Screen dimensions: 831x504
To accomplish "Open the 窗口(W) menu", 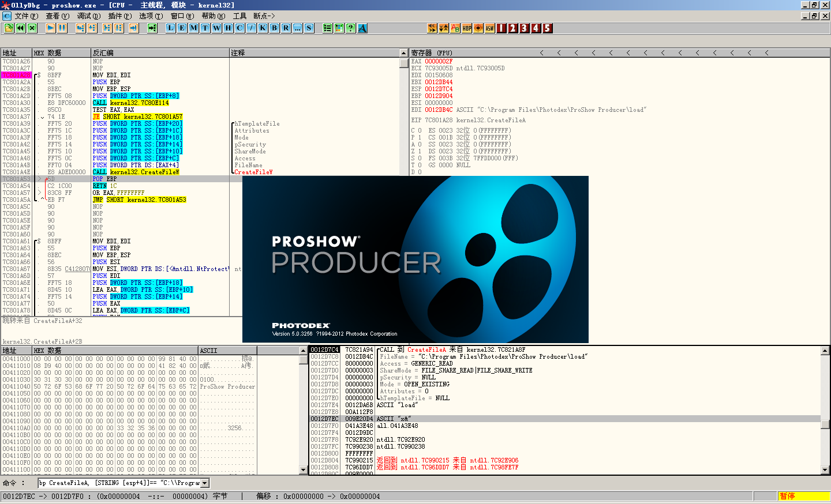I will click(x=182, y=16).
